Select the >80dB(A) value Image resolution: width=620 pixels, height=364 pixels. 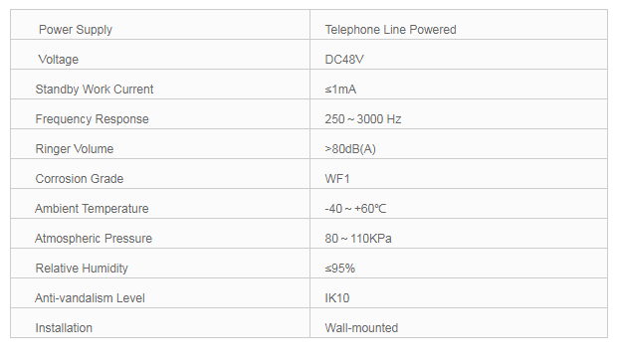click(x=350, y=149)
